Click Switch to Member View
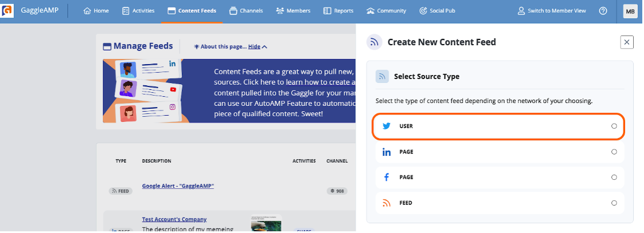The image size is (644, 233). click(x=551, y=11)
